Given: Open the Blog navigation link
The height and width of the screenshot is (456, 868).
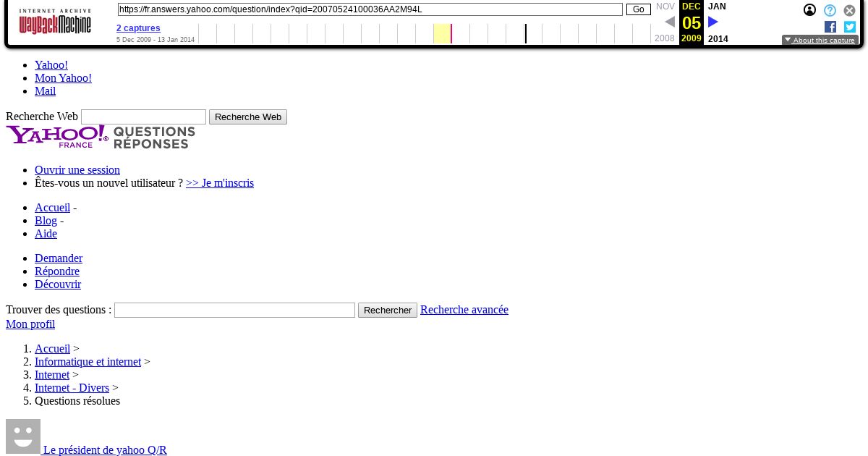Looking at the screenshot, I should [x=46, y=221].
